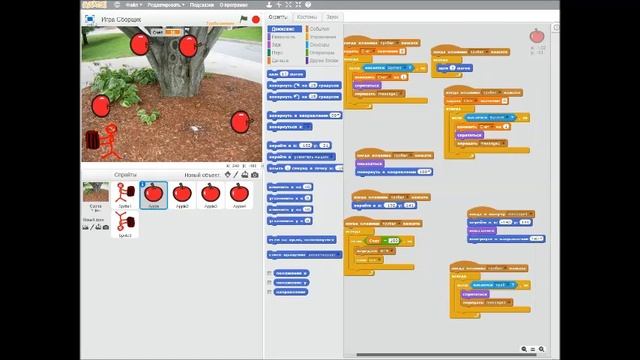Open the Файл menu dropdown
This screenshot has height=360, width=640.
(x=133, y=5)
